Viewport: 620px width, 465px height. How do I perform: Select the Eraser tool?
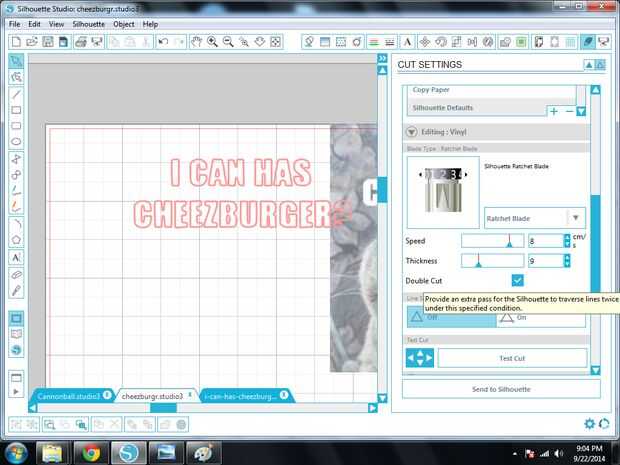[16, 274]
